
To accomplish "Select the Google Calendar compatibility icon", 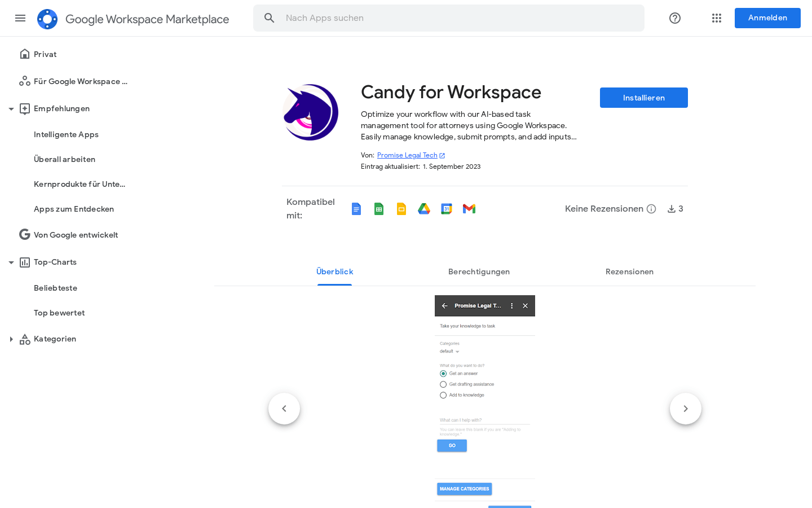I will click(x=447, y=208).
